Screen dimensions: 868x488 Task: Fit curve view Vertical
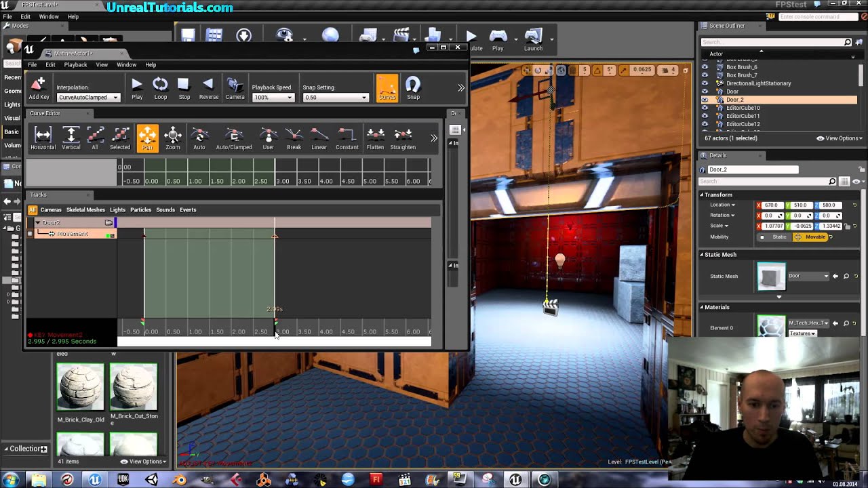click(71, 138)
